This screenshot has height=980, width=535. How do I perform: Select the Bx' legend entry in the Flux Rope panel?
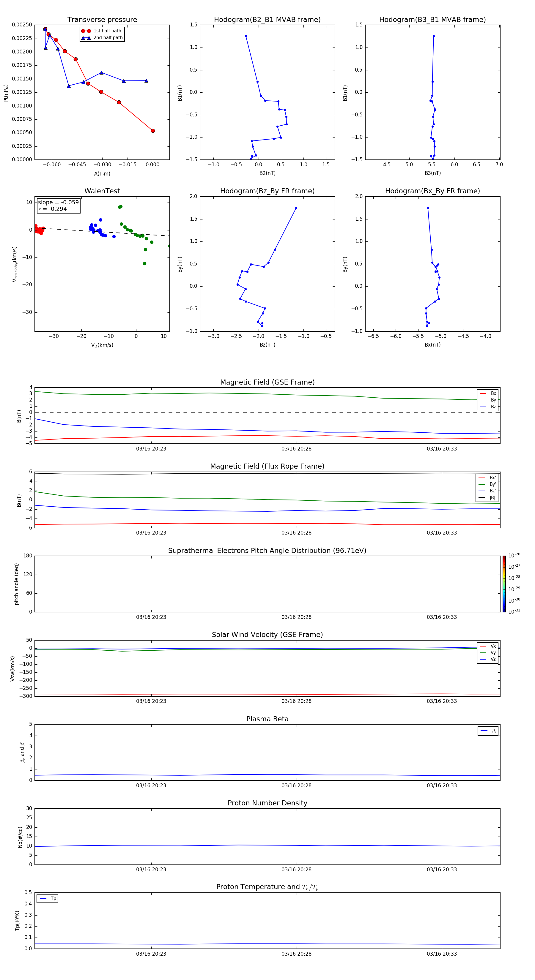(x=487, y=478)
